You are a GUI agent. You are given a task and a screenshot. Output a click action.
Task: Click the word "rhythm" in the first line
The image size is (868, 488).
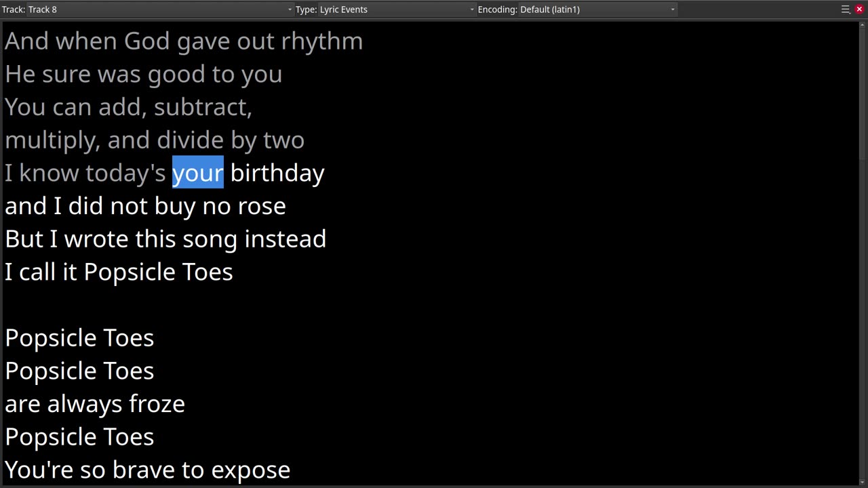321,41
